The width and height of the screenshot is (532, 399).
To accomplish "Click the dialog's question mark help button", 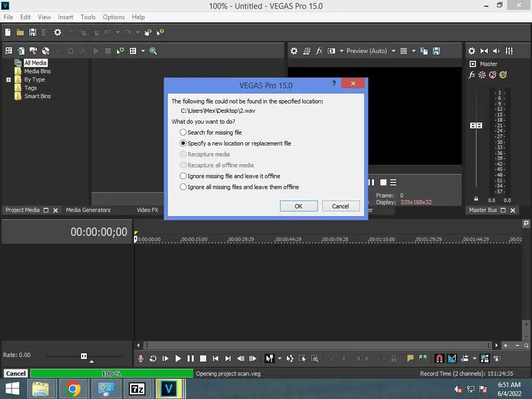I will (x=334, y=83).
